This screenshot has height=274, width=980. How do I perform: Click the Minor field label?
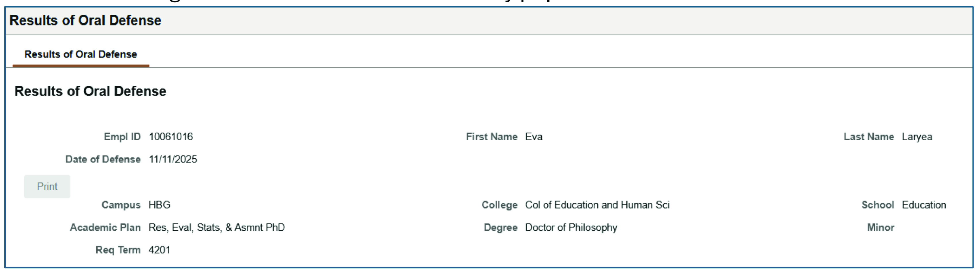tap(880, 227)
